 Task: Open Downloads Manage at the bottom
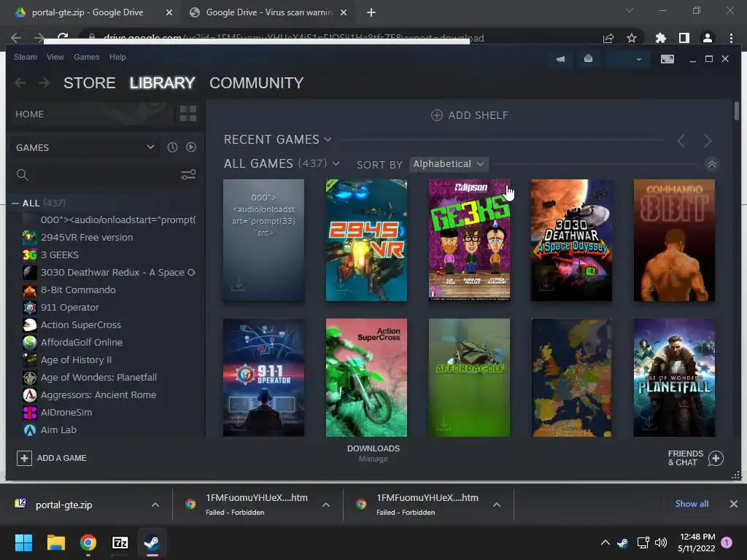373,454
